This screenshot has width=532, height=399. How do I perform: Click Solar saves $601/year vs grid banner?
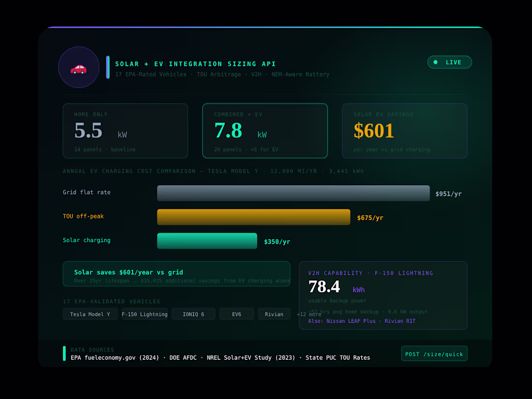pos(177,274)
